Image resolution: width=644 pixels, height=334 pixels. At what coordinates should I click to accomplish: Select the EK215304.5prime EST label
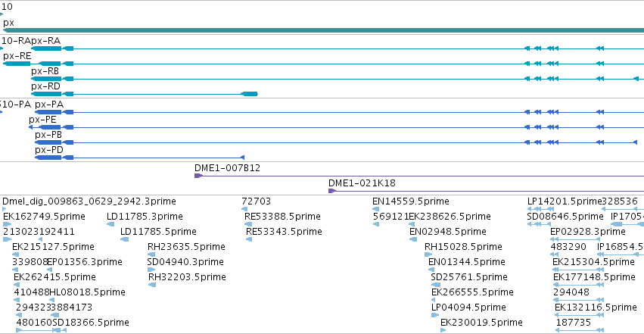click(593, 262)
